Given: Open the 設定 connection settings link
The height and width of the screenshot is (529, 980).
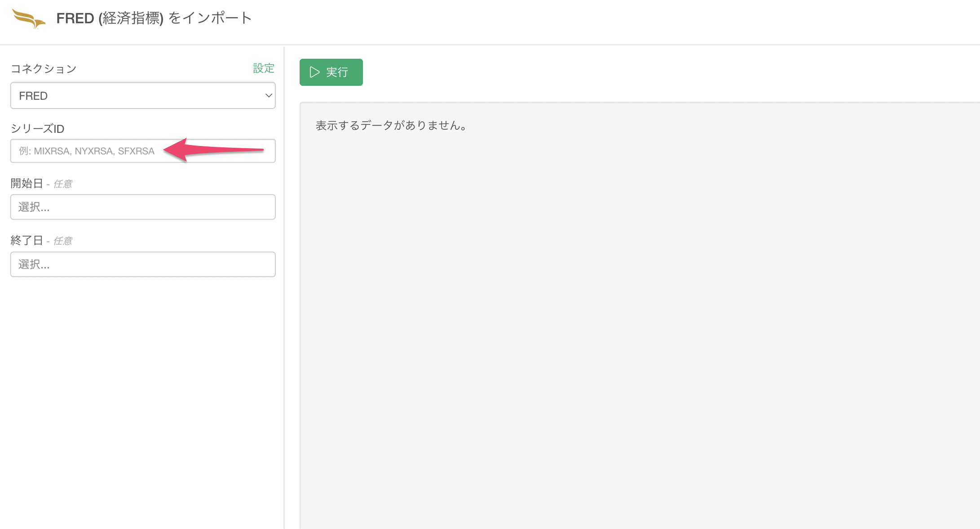Looking at the screenshot, I should coord(264,68).
